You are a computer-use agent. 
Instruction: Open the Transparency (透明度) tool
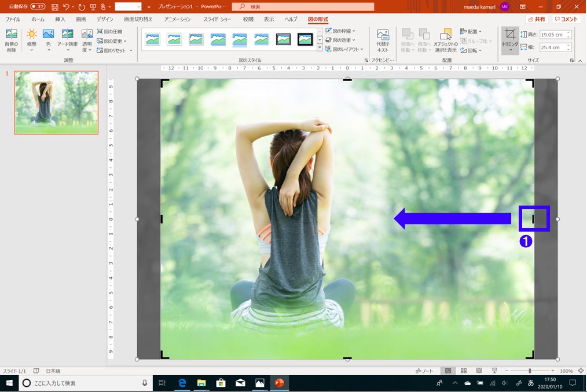[87, 40]
